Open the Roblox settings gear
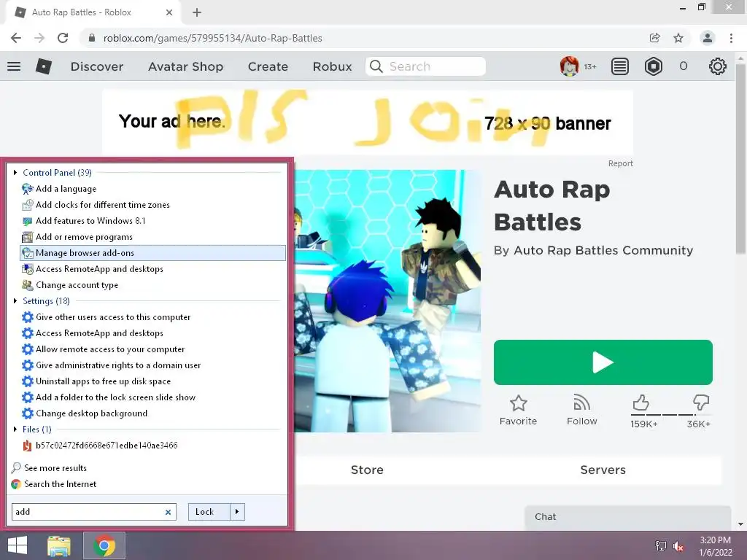This screenshot has width=747, height=560. tap(718, 66)
